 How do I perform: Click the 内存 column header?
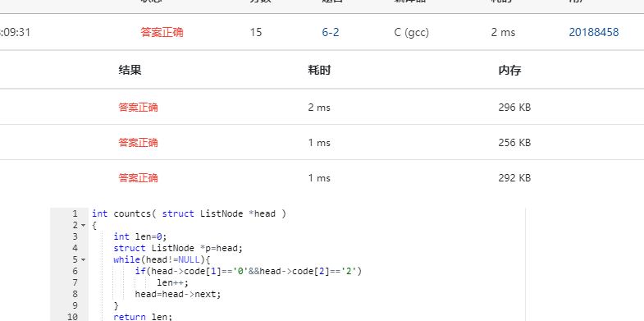tap(509, 71)
